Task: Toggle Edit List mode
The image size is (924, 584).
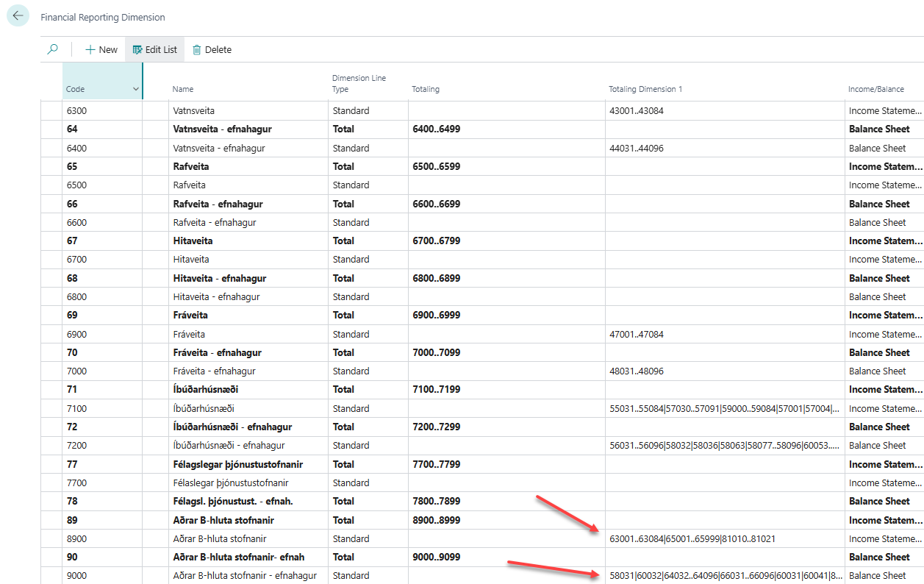Action: [x=154, y=49]
